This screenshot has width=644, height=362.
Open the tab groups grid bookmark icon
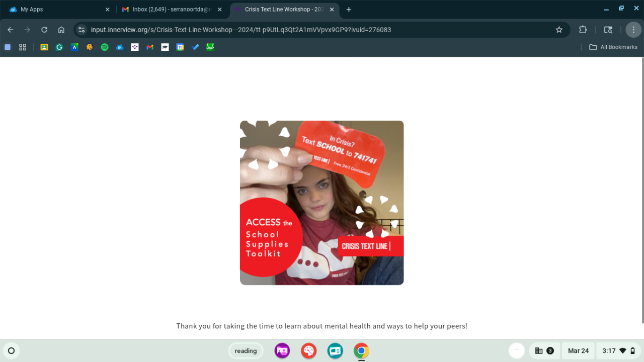(23, 47)
